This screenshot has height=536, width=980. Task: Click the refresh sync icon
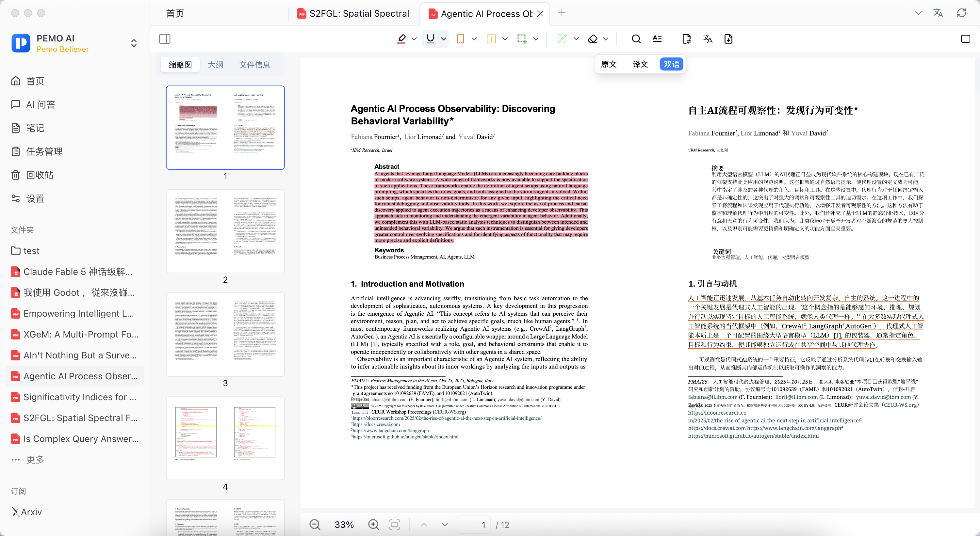(x=961, y=13)
